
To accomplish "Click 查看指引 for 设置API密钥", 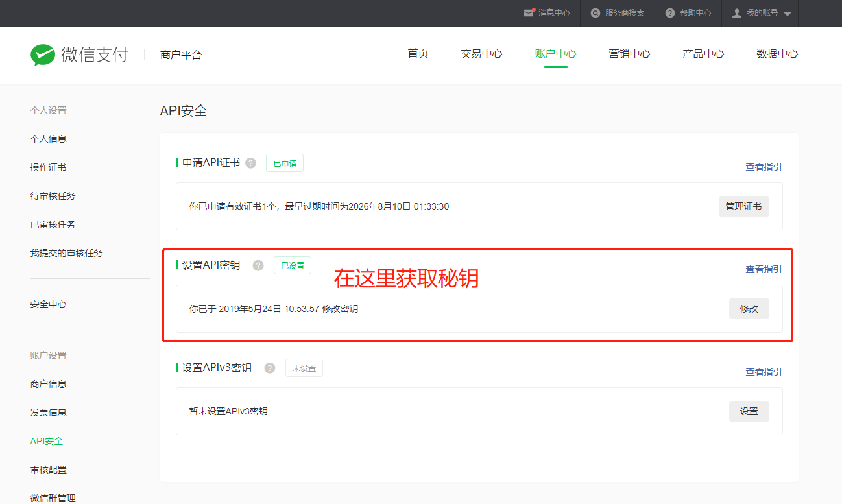I will (764, 269).
